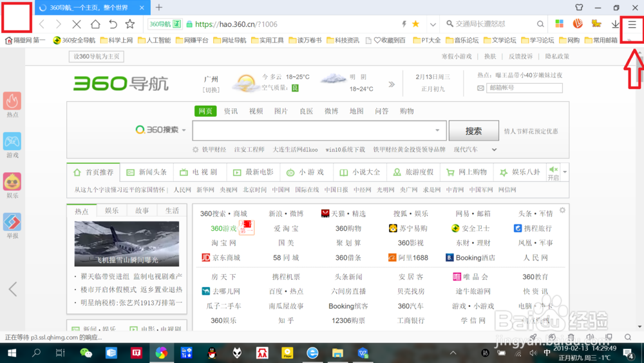Screen dimensions: 644x363
Task: Click the sidebar collapse left chevron
Action: [x=13, y=289]
